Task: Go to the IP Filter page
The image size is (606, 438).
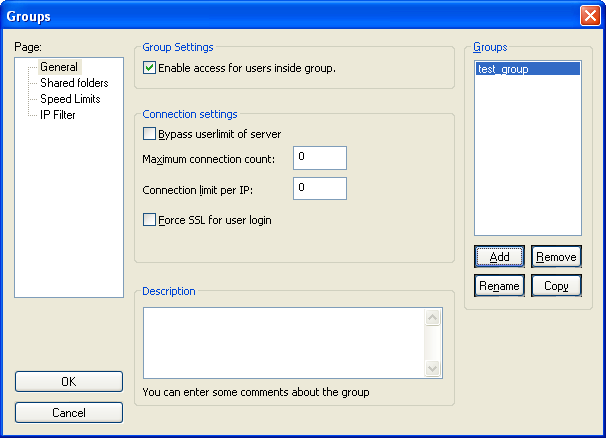Action: [x=58, y=115]
